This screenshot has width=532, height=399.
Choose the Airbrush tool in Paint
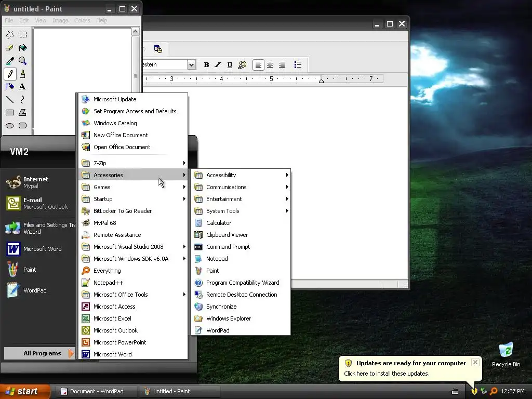[10, 87]
